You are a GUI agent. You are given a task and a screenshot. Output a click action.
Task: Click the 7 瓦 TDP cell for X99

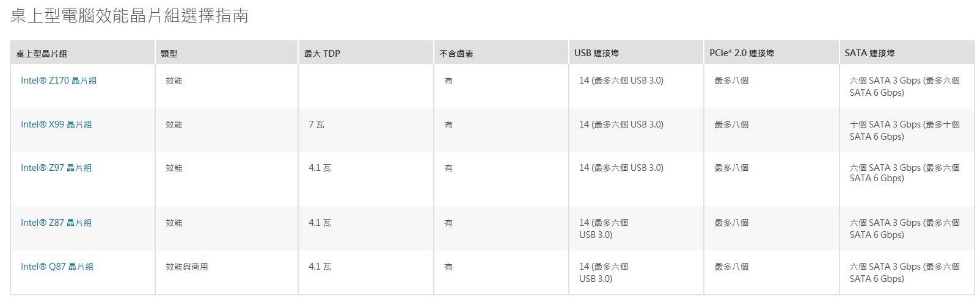coord(316,124)
